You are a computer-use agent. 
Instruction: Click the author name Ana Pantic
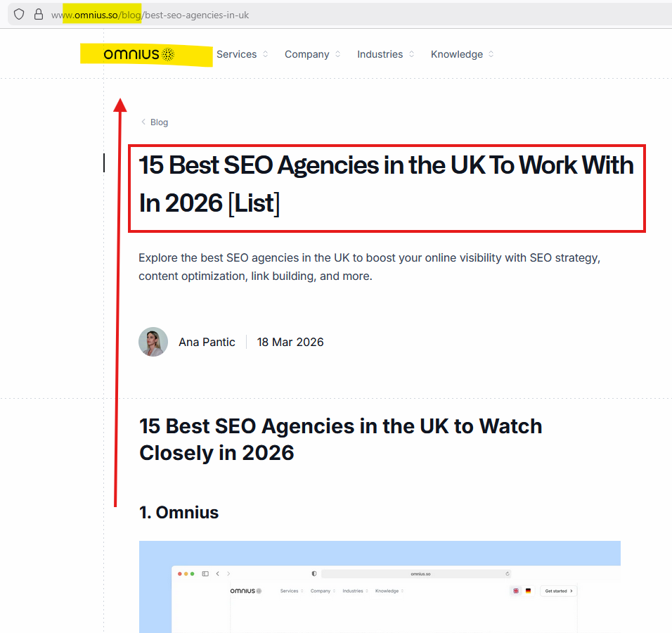[x=207, y=343]
